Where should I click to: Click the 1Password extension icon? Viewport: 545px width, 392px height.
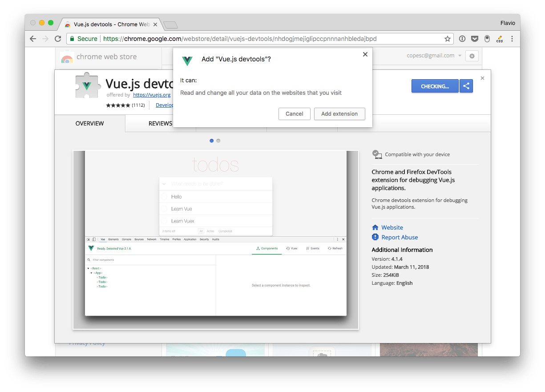(487, 39)
